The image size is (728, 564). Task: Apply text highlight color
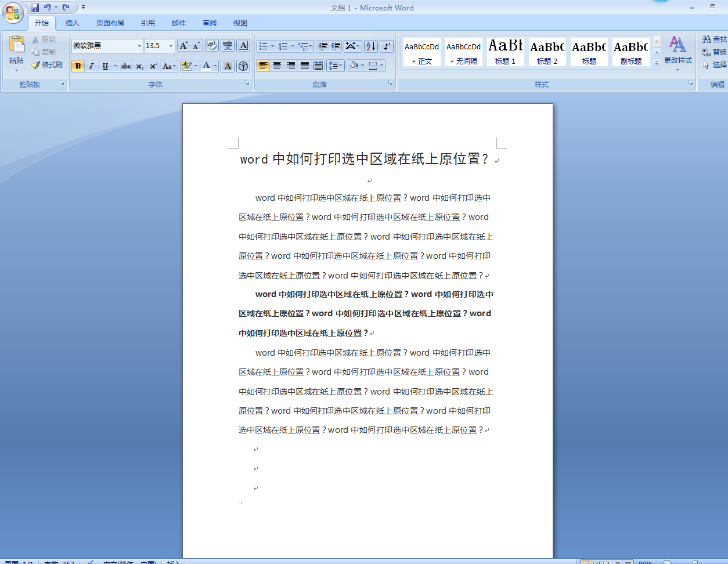click(x=186, y=66)
